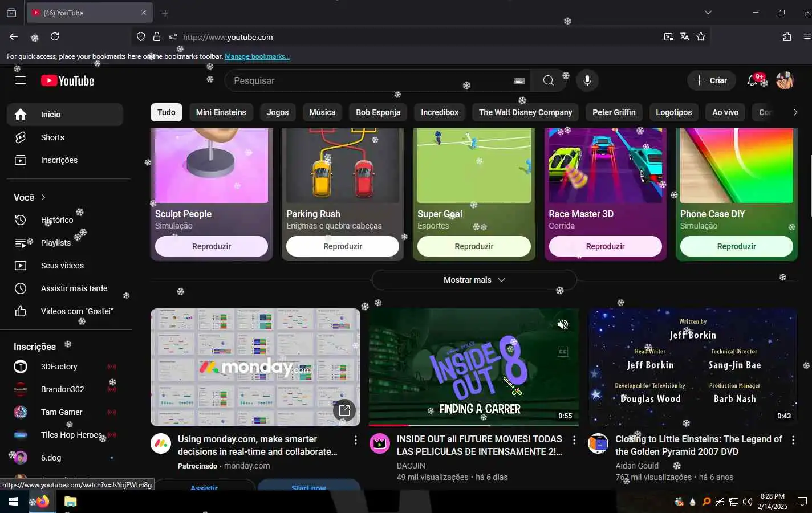Play Super Goal with Reproduzir

click(x=474, y=246)
